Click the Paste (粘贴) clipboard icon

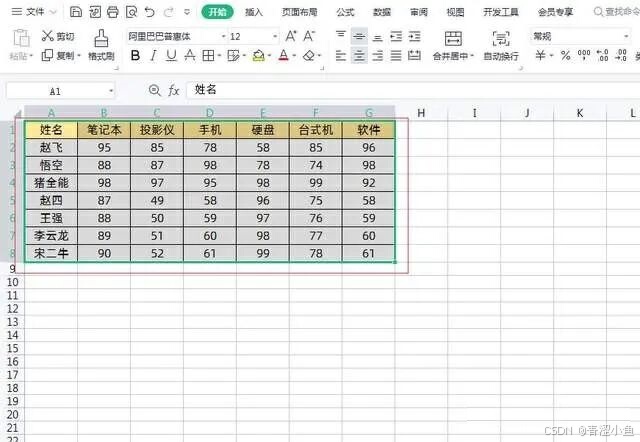coord(21,38)
